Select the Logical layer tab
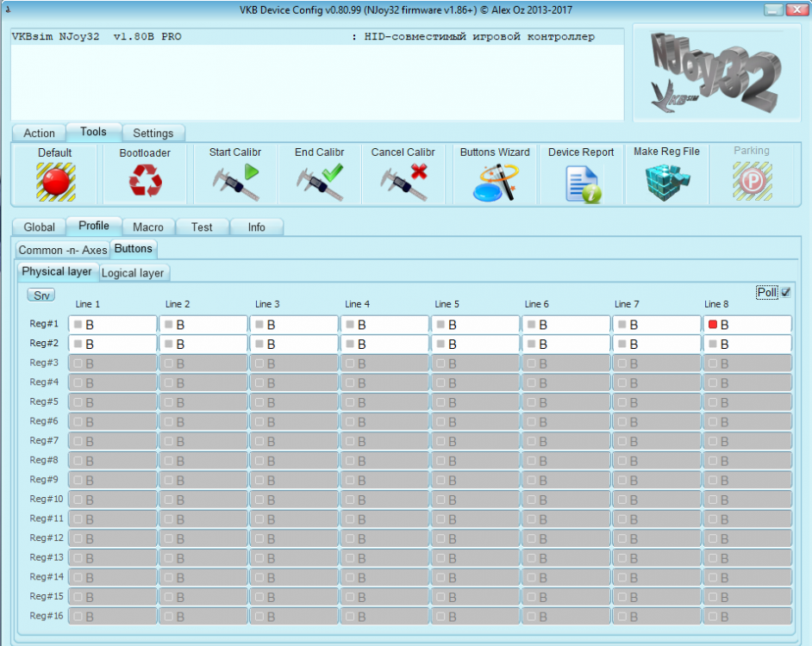812x646 pixels. [134, 273]
